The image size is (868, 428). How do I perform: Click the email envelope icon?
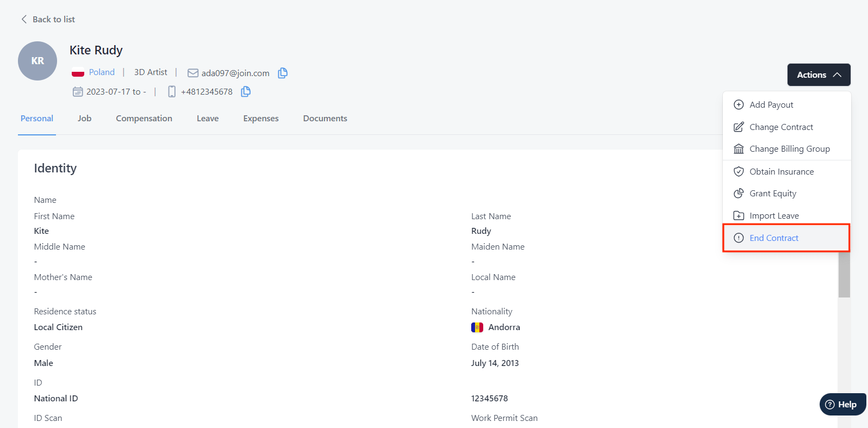coord(193,73)
